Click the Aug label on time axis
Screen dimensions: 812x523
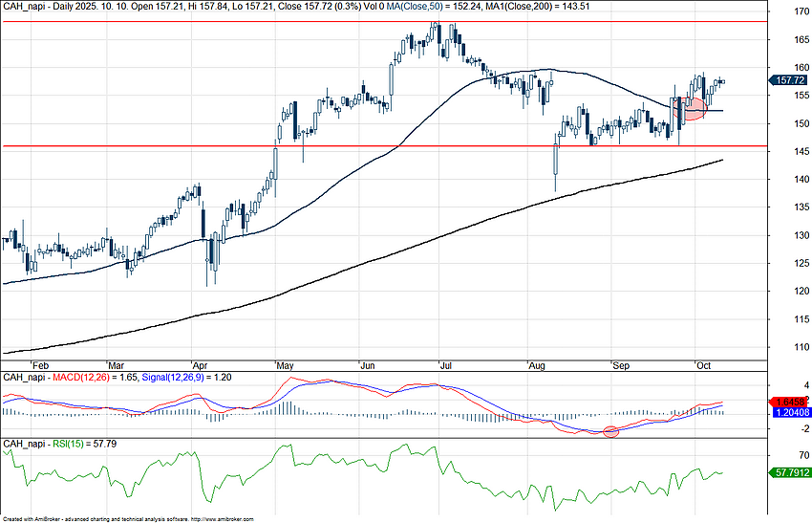pos(535,365)
